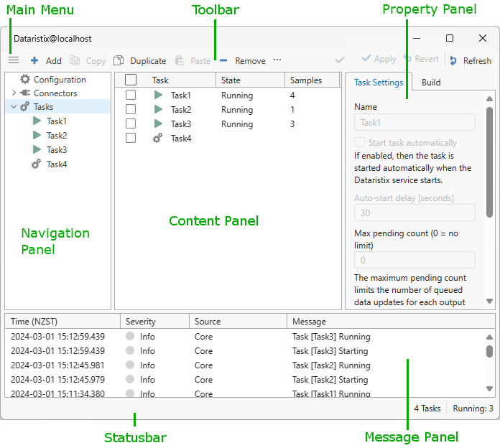Open the hamburger main menu
500x448 pixels.
14,61
